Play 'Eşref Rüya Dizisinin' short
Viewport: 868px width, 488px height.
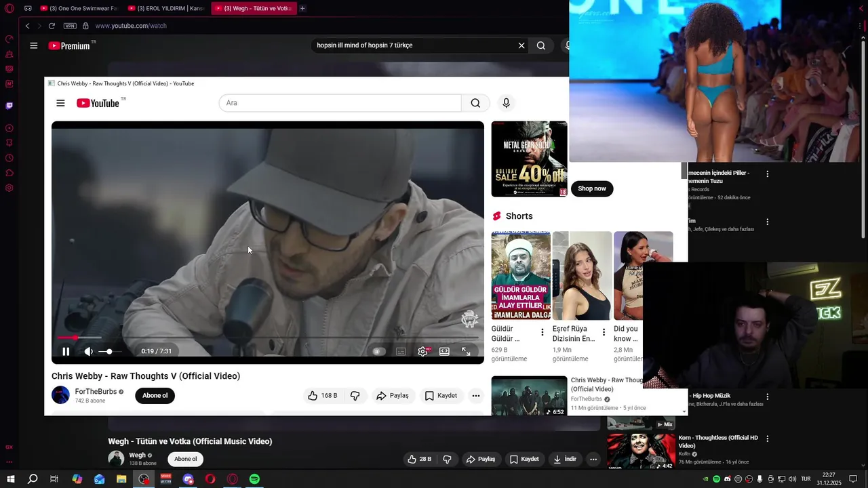coord(582,276)
